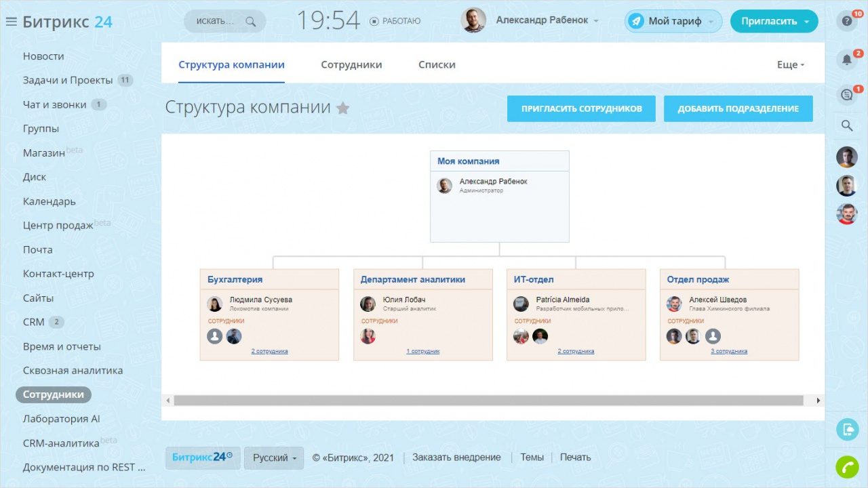Click Александр Рабенок's avatar in the header

(x=473, y=20)
